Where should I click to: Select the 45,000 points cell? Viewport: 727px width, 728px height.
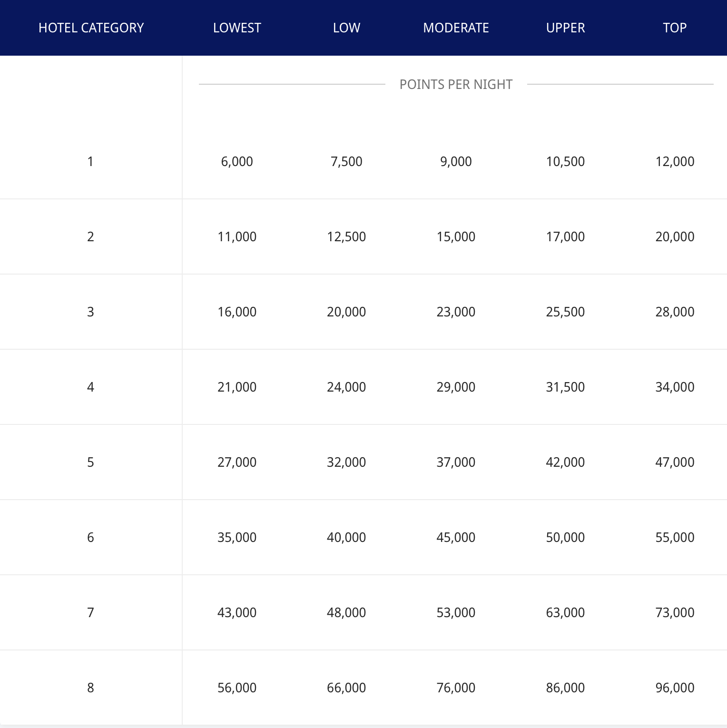(456, 537)
